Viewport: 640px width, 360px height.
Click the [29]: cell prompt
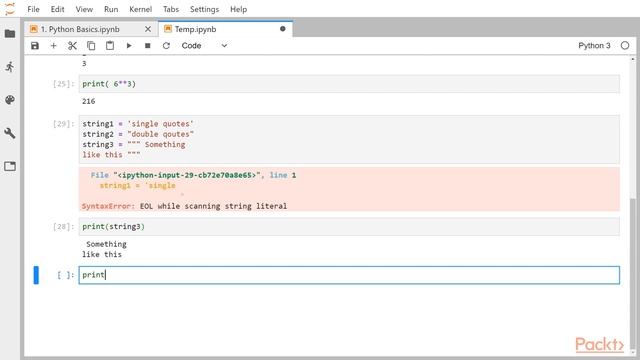click(x=64, y=124)
